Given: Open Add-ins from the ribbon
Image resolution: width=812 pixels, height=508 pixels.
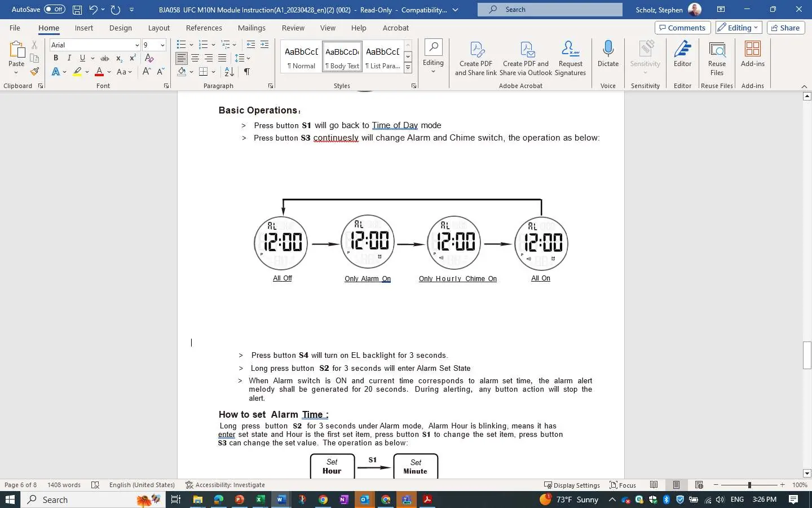Looking at the screenshot, I should click(x=753, y=54).
